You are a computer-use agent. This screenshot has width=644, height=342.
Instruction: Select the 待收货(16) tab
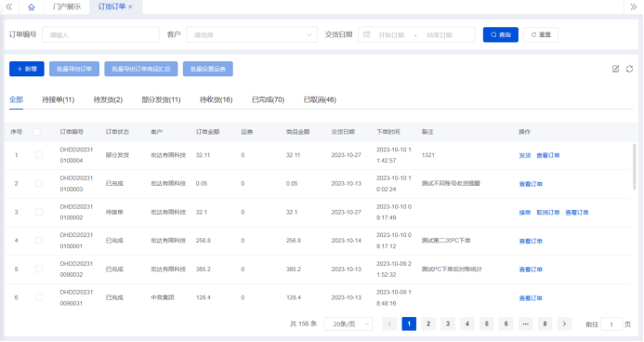click(216, 99)
